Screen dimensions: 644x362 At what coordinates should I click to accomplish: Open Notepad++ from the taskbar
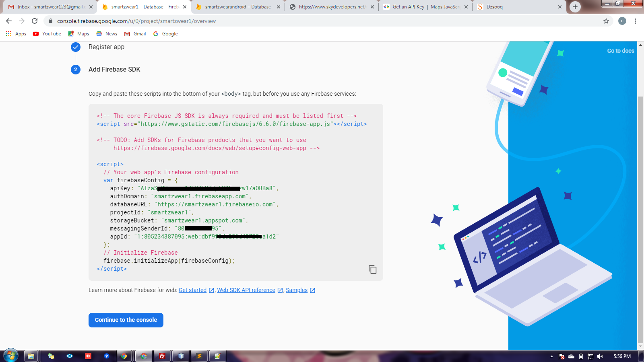[218, 356]
